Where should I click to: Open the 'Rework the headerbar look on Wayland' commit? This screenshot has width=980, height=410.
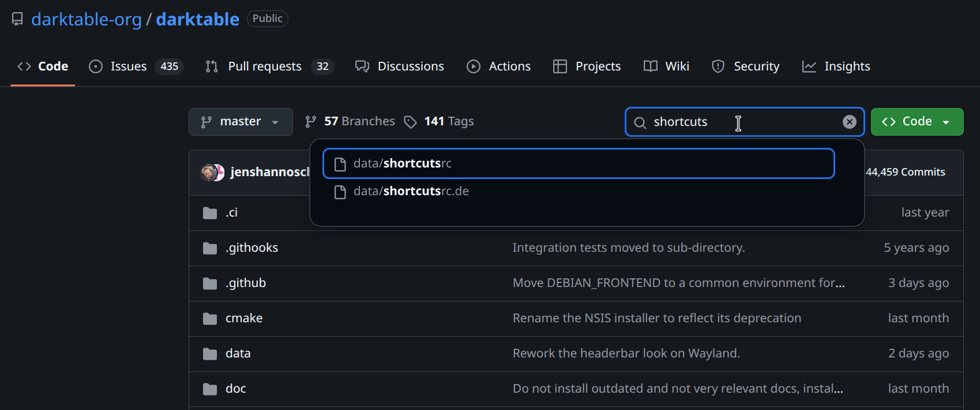(x=626, y=353)
